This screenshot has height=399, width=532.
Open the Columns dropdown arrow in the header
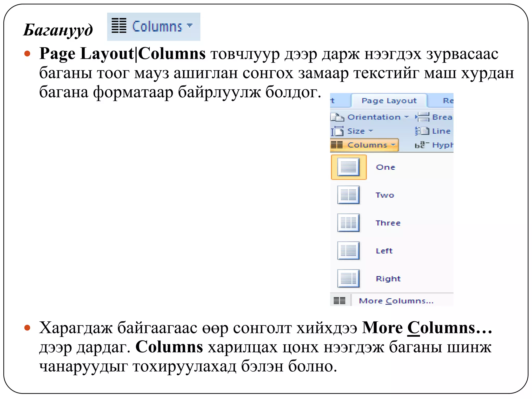(190, 25)
